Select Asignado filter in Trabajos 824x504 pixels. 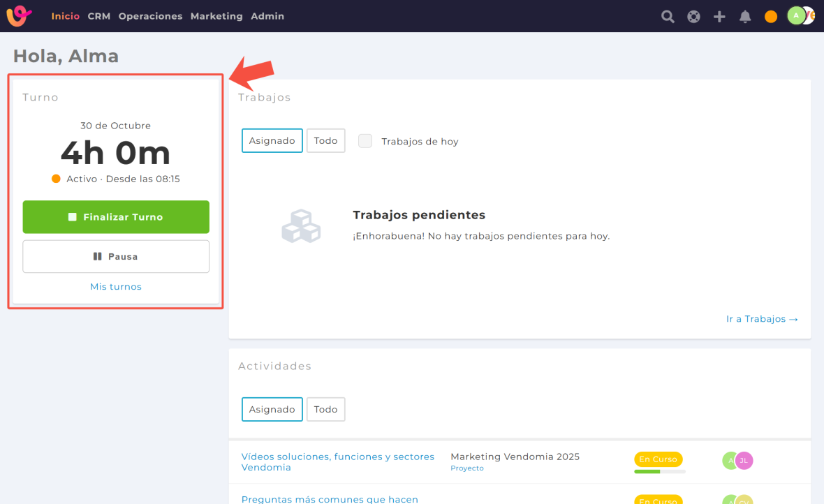click(272, 140)
